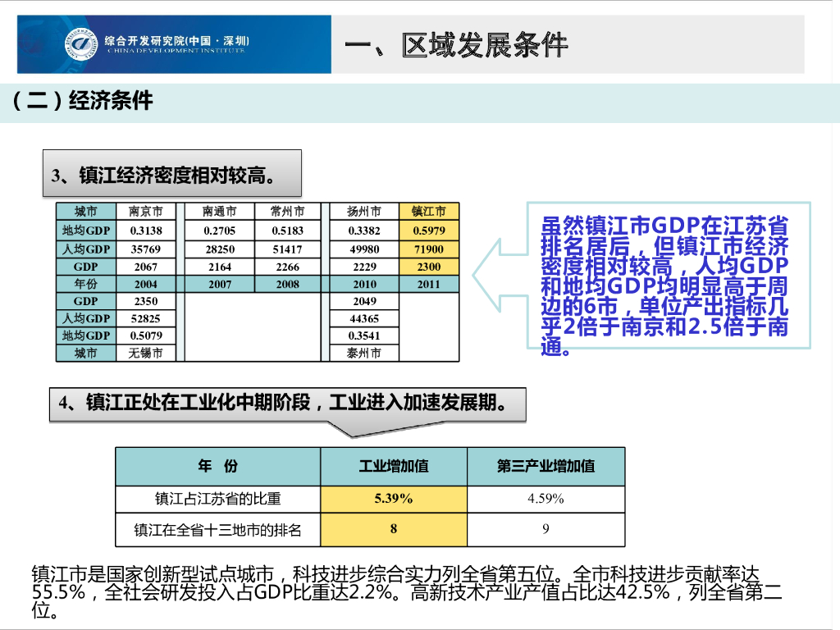
Task: Click the year cell 2004
Action: [146, 284]
